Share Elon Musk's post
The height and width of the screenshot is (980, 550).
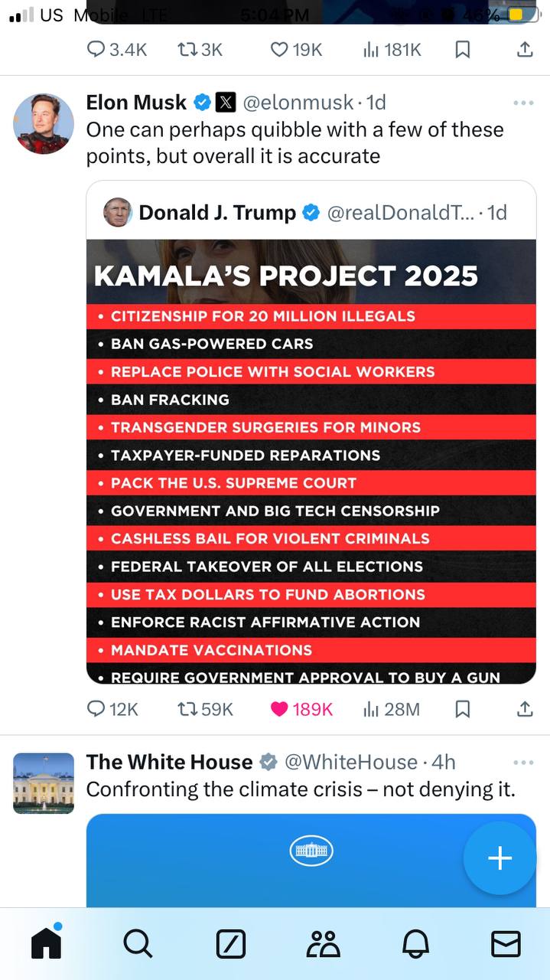525,710
